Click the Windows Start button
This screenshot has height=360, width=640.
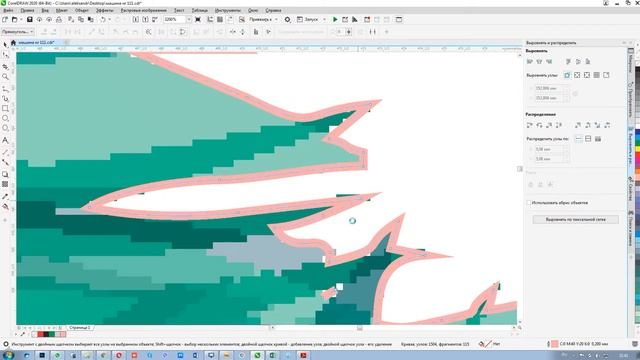coord(8,355)
